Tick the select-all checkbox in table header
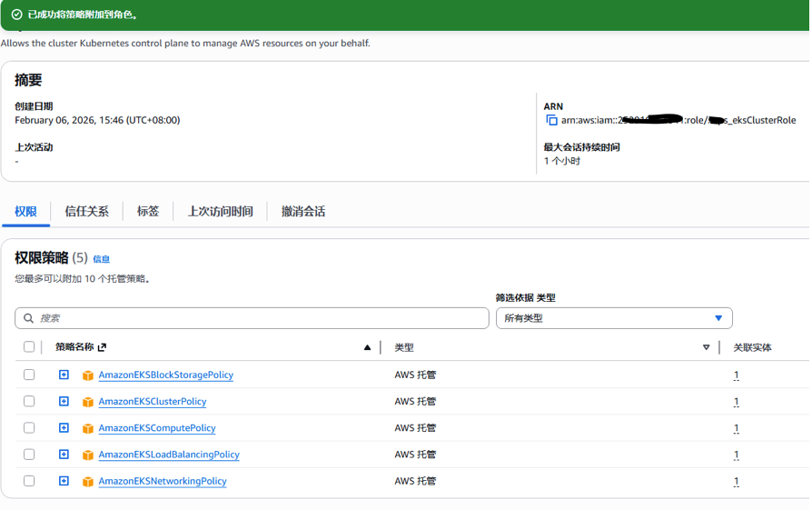 coord(29,347)
